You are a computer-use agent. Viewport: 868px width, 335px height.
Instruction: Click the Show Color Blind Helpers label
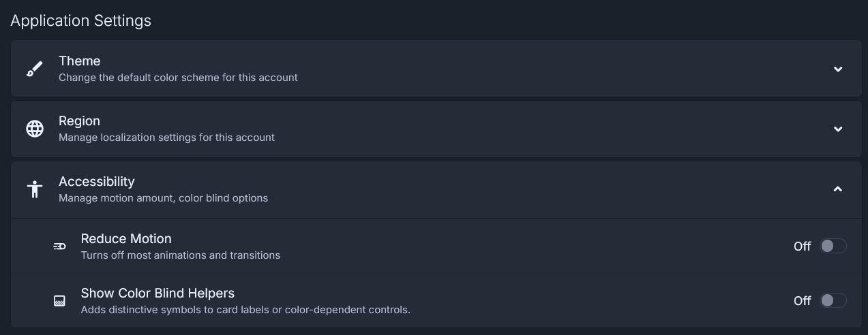(x=158, y=293)
